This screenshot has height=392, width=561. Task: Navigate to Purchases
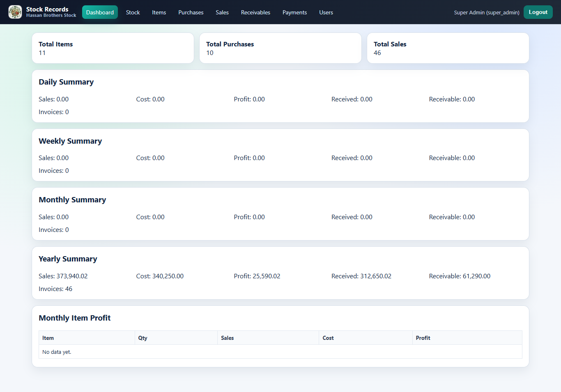pos(191,12)
